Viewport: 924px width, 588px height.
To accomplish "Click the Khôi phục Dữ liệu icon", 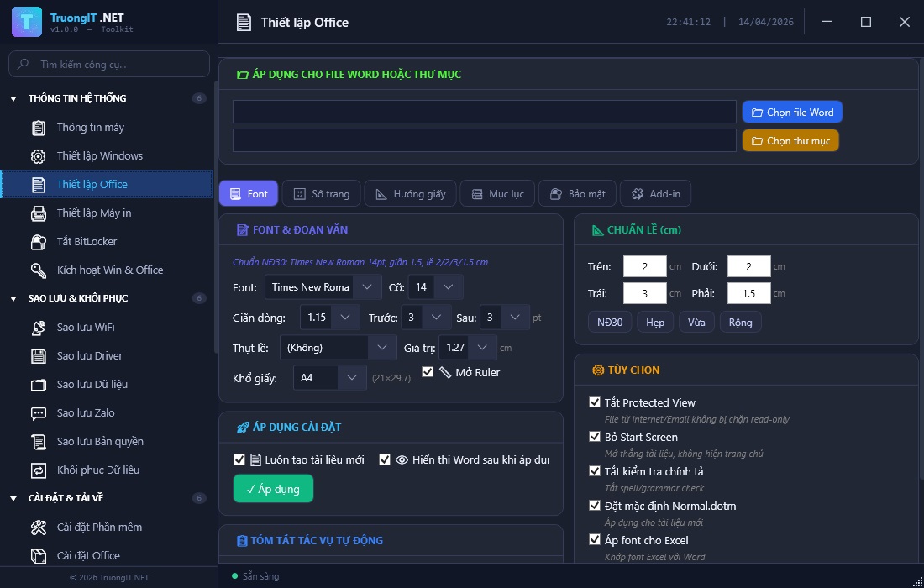I will click(x=39, y=470).
